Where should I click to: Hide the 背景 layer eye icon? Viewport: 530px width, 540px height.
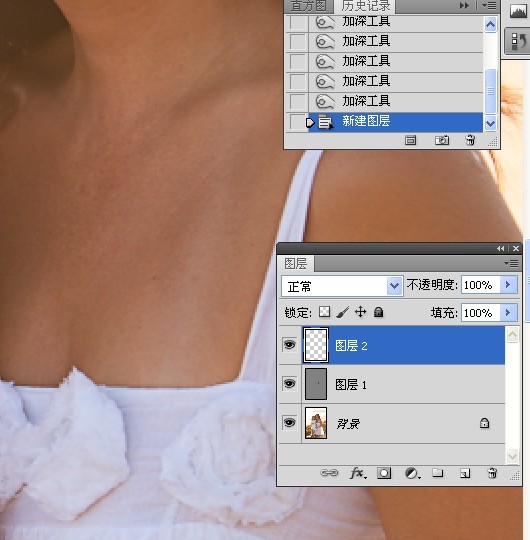tap(289, 423)
